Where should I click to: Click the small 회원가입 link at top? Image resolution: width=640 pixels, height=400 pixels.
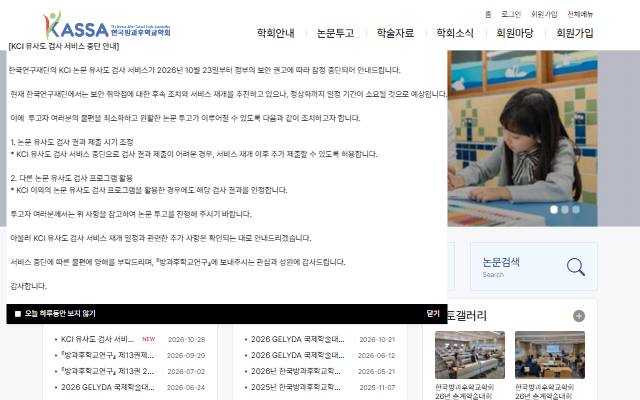[544, 14]
